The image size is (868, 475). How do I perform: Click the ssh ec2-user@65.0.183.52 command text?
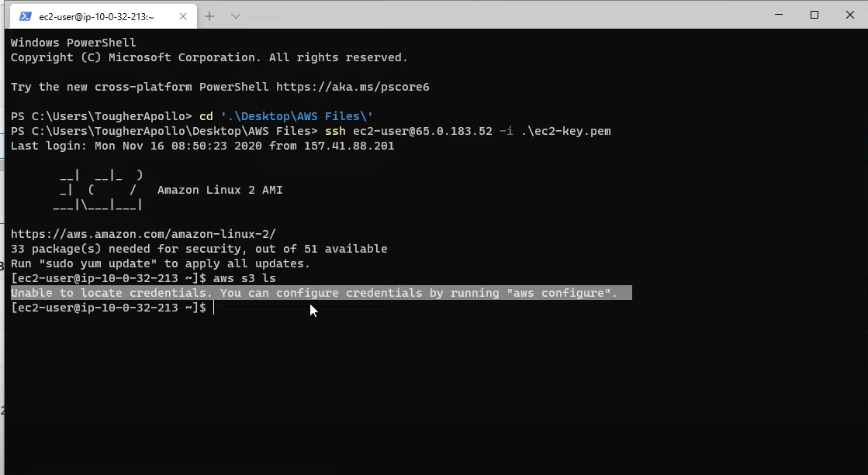tap(409, 131)
